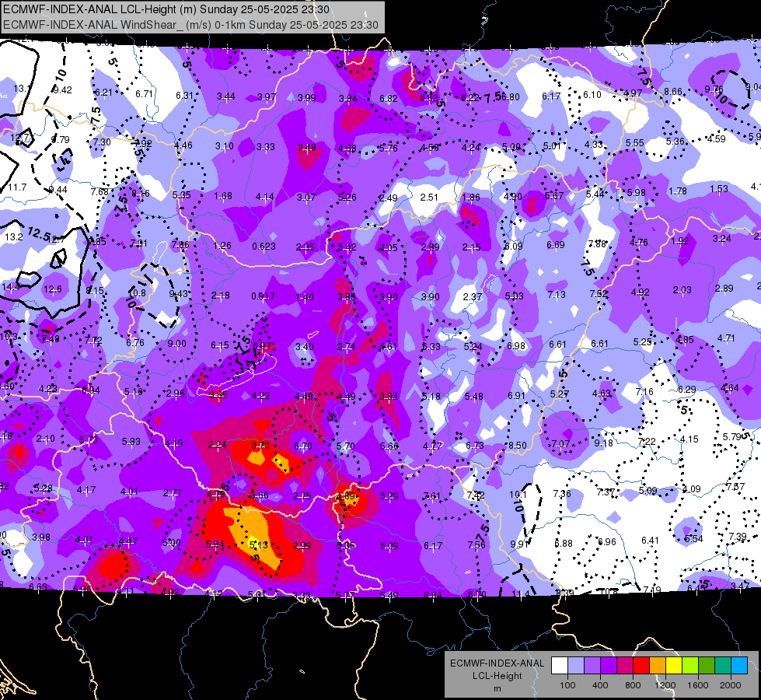Select the white legend swatch below 100
Image resolution: width=761 pixels, height=700 pixels.
[559, 666]
